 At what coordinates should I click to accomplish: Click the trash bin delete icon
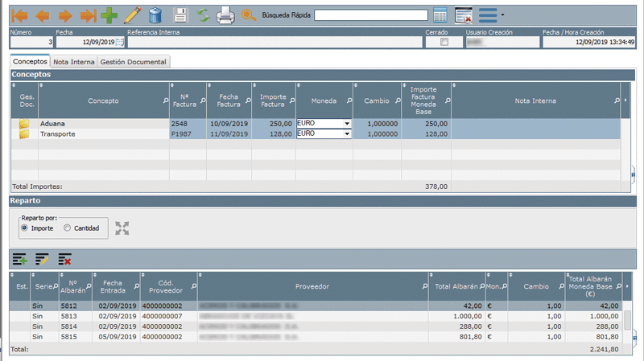[155, 14]
